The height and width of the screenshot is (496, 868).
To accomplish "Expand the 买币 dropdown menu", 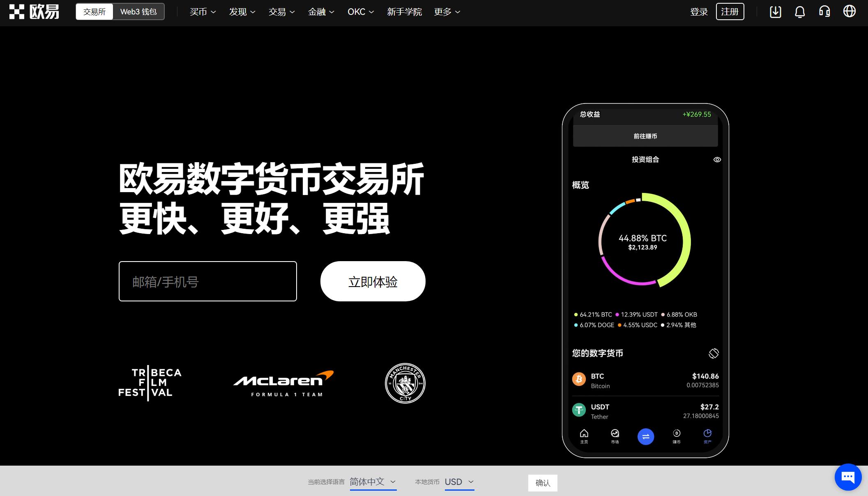I will pos(201,11).
